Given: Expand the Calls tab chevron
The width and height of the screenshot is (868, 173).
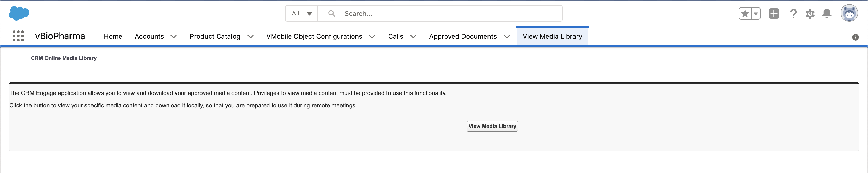Looking at the screenshot, I should pos(413,37).
